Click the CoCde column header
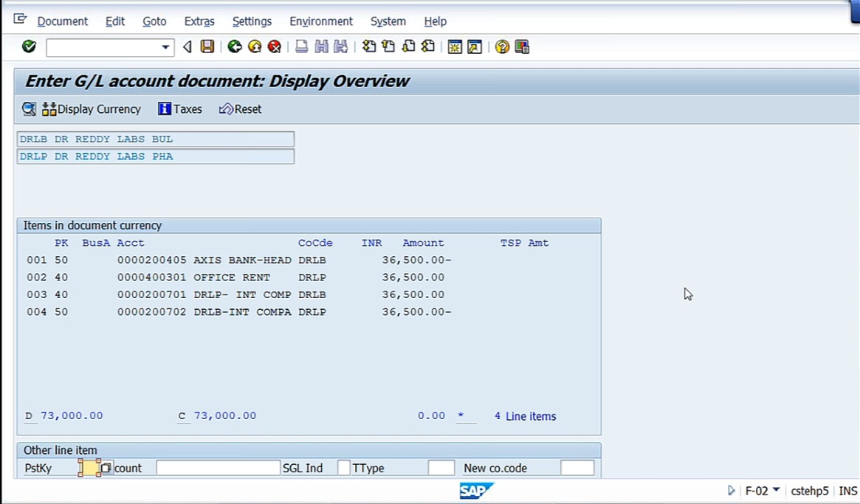Screen dimensions: 860x504 (x=315, y=243)
